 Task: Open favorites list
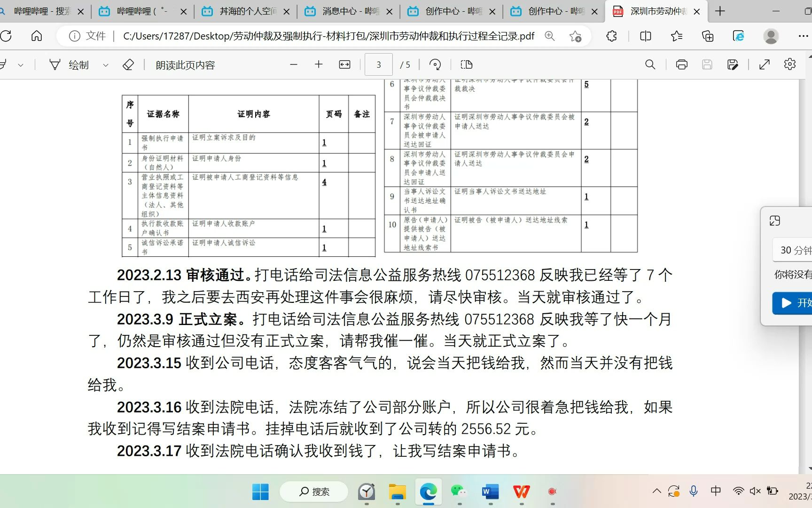(677, 36)
